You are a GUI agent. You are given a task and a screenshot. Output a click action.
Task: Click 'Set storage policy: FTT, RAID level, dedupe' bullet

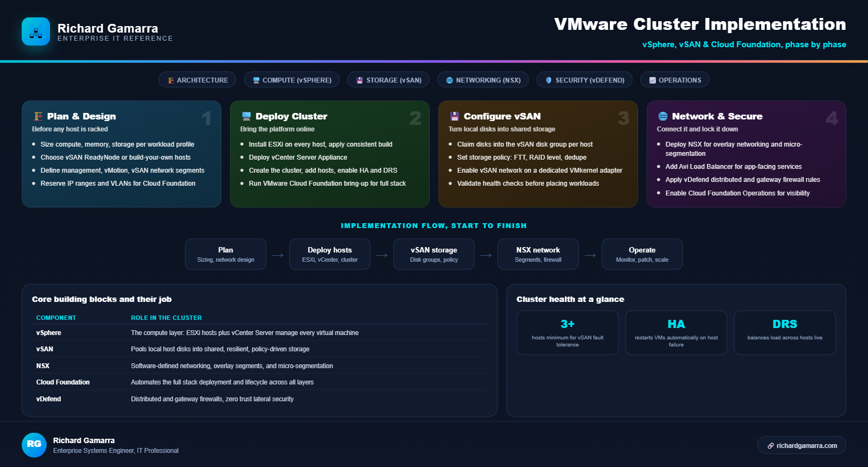click(x=522, y=157)
